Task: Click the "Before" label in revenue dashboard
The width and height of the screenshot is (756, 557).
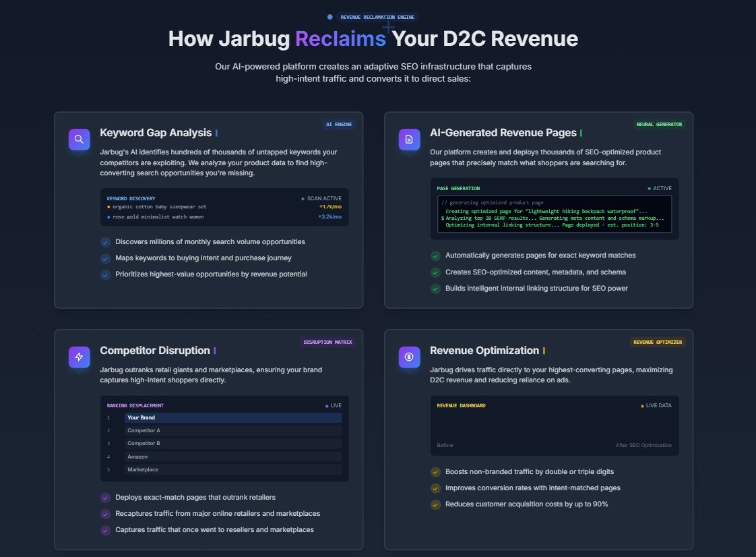Action: [x=445, y=445]
